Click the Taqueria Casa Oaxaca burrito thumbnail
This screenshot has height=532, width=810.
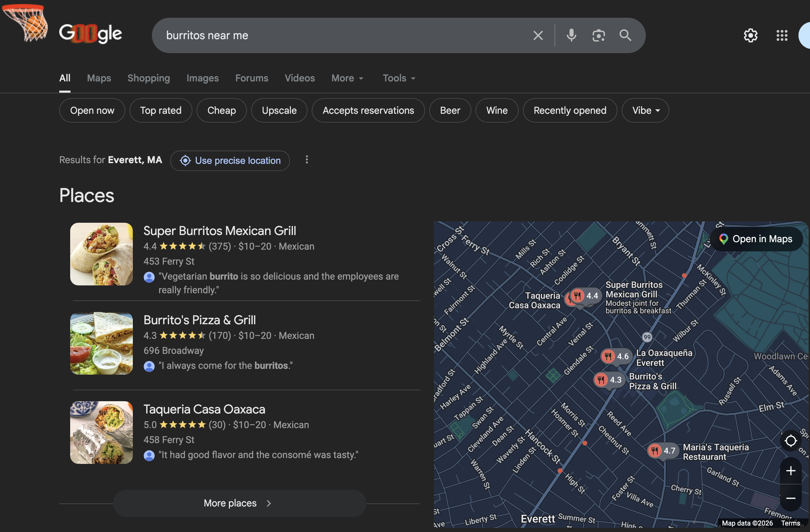(101, 432)
